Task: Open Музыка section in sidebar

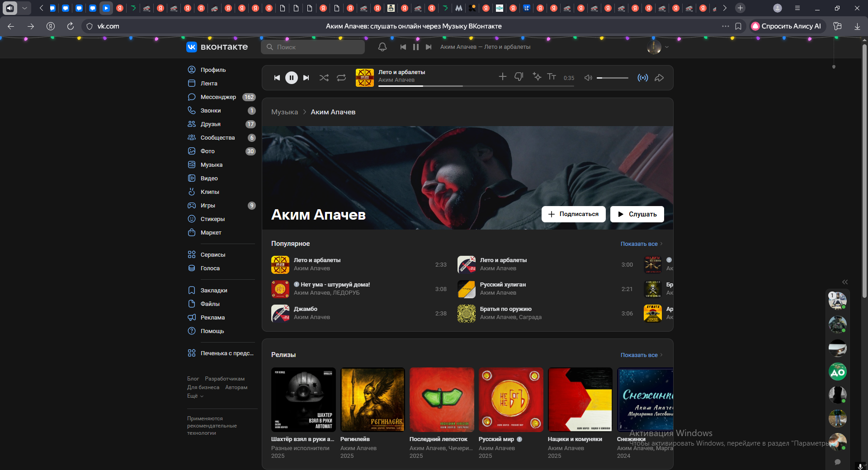Action: point(211,165)
